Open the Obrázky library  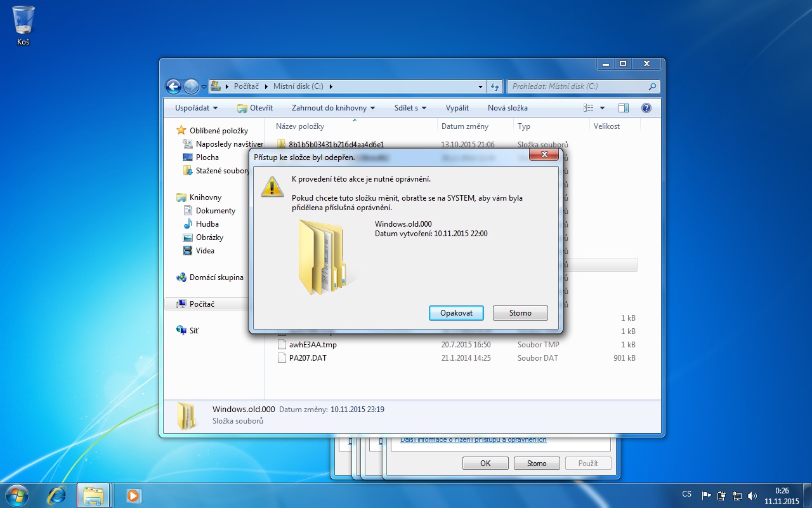(x=209, y=237)
